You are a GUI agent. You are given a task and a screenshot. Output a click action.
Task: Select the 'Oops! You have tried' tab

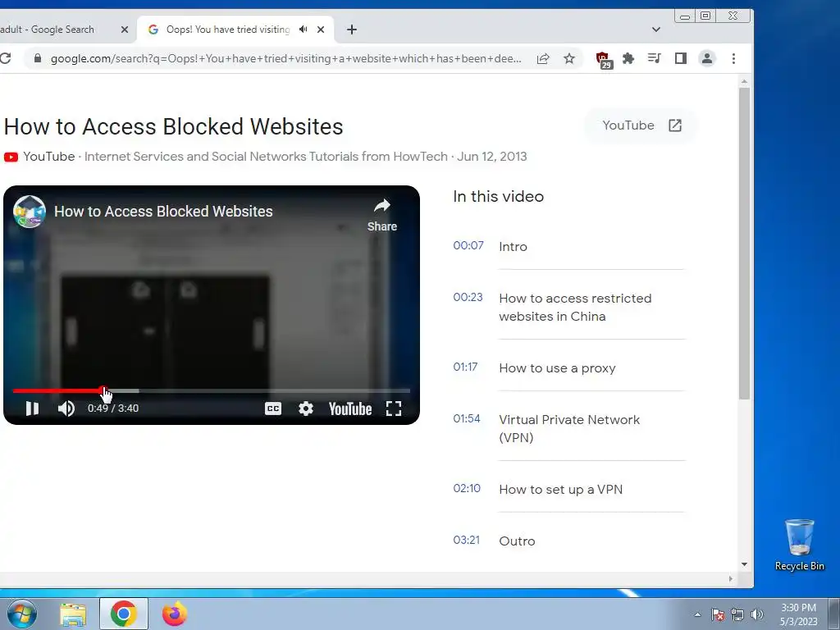click(x=228, y=30)
